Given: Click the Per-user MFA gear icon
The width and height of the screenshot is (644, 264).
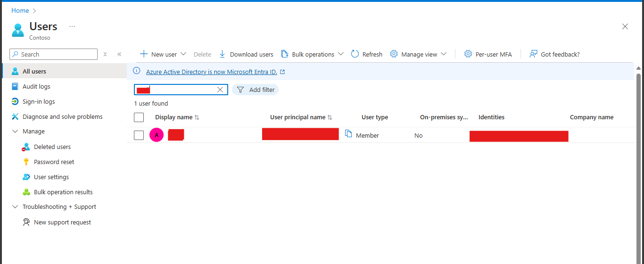Looking at the screenshot, I should tap(468, 54).
